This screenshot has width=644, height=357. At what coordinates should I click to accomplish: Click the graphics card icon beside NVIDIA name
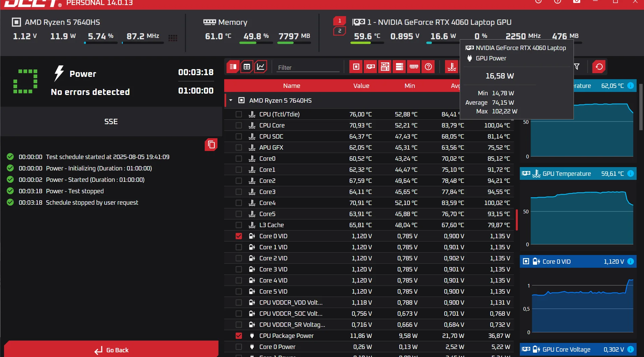pyautogui.click(x=358, y=22)
